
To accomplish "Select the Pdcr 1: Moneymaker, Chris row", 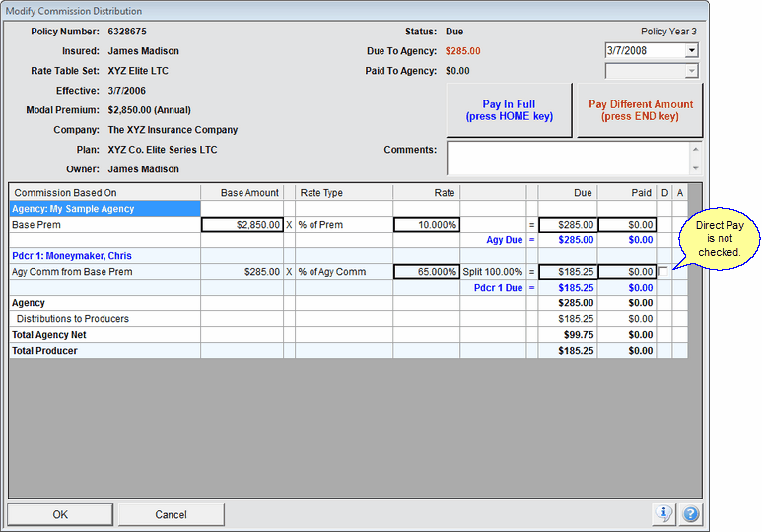I will (x=104, y=256).
